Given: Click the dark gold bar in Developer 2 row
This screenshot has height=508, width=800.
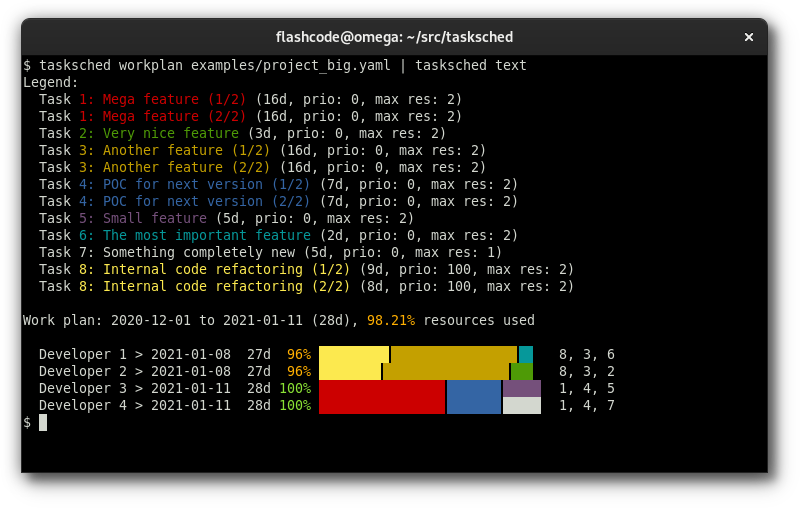Looking at the screenshot, I should [x=446, y=371].
